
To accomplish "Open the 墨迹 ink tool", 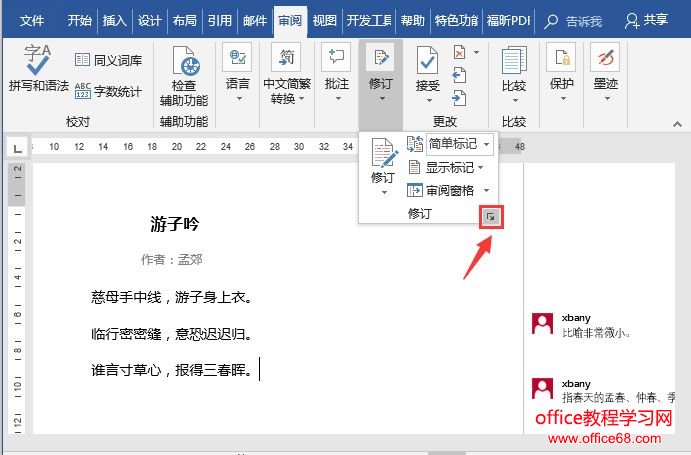I will pyautogui.click(x=606, y=73).
